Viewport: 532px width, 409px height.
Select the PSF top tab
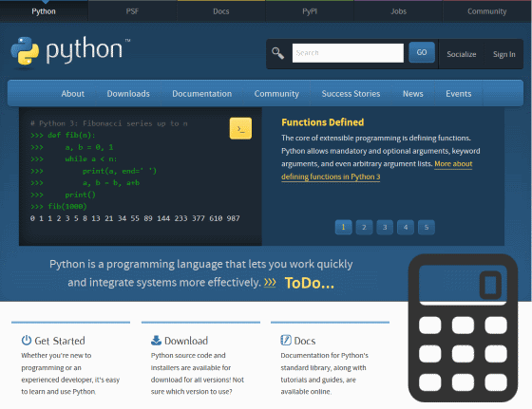point(132,11)
